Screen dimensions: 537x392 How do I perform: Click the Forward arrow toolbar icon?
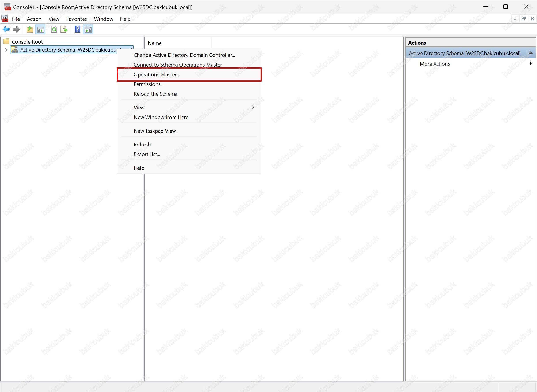click(16, 29)
